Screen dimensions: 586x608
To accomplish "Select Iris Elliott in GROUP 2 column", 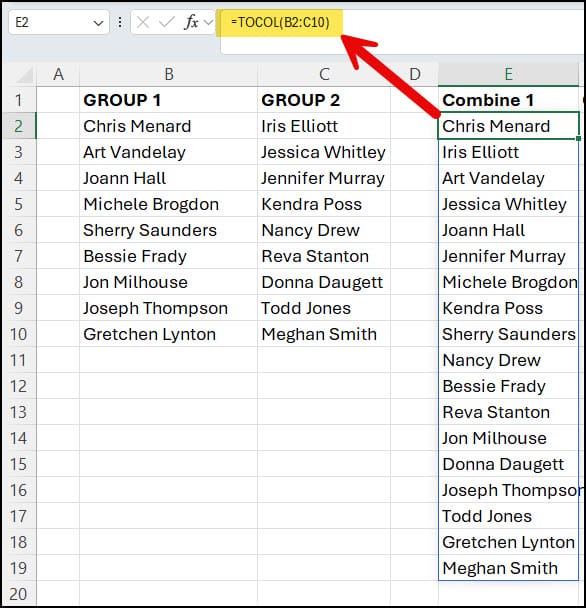I will point(324,126).
